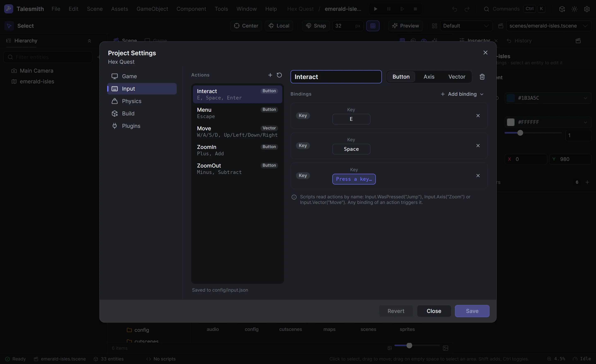Collapse the Hierarchy panel chevron
Image resolution: width=596 pixels, height=364 pixels.
[89, 41]
